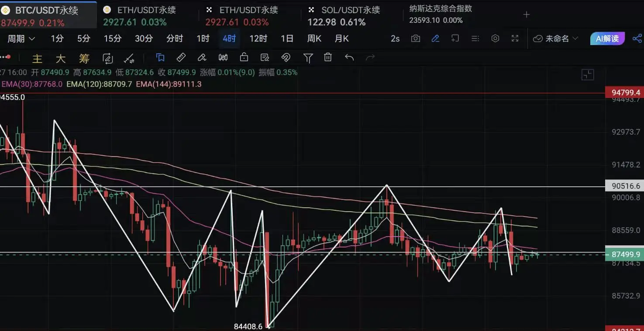Take a chart snapshot with the camera icon
This screenshot has width=644, height=331.
[x=416, y=38]
